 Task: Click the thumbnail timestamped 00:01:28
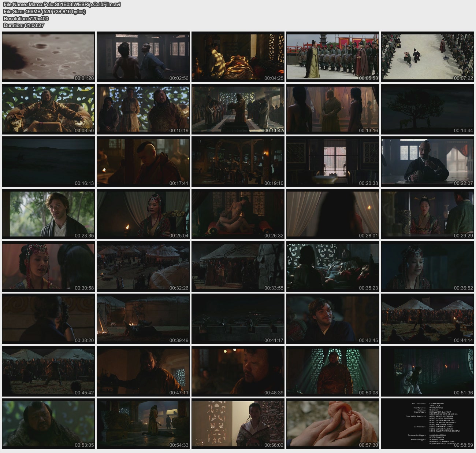click(48, 57)
